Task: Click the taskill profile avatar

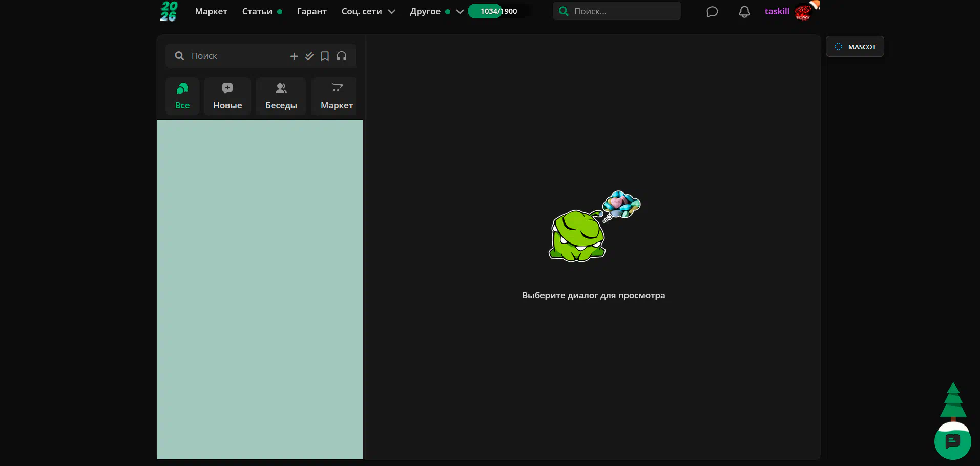Action: tap(803, 12)
